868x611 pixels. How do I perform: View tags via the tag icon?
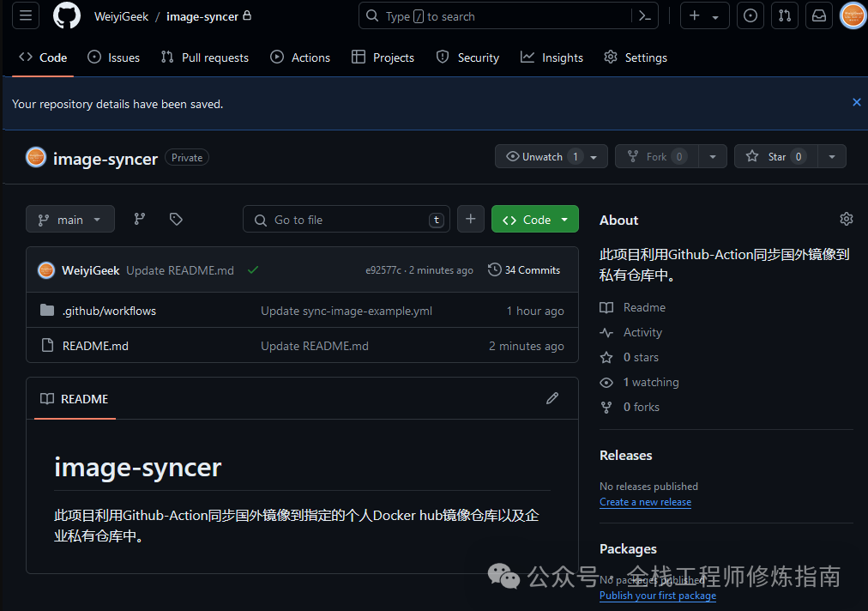pos(176,220)
